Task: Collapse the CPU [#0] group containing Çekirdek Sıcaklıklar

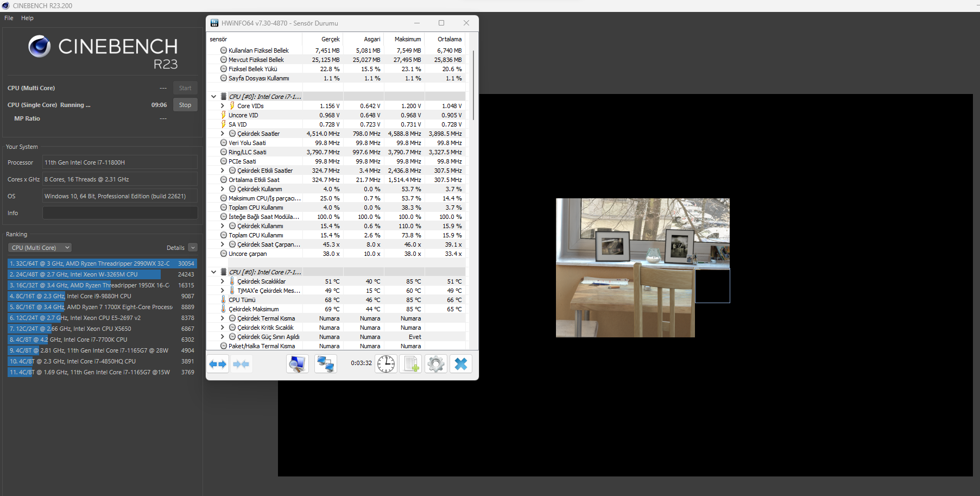Action: tap(214, 272)
